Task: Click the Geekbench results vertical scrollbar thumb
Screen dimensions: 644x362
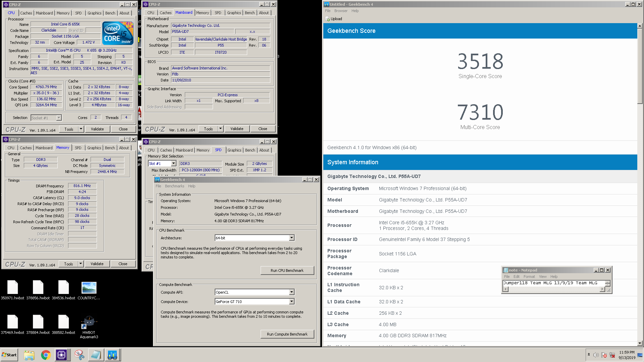Action: click(x=640, y=66)
